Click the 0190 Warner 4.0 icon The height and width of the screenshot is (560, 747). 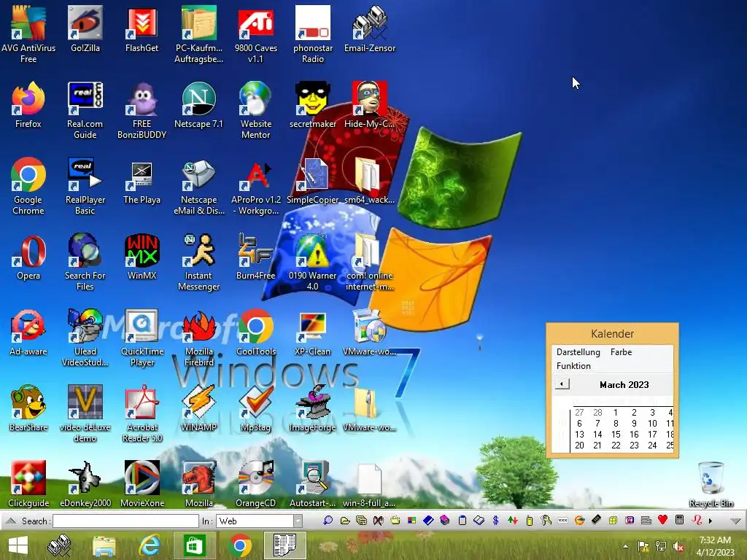(x=312, y=262)
